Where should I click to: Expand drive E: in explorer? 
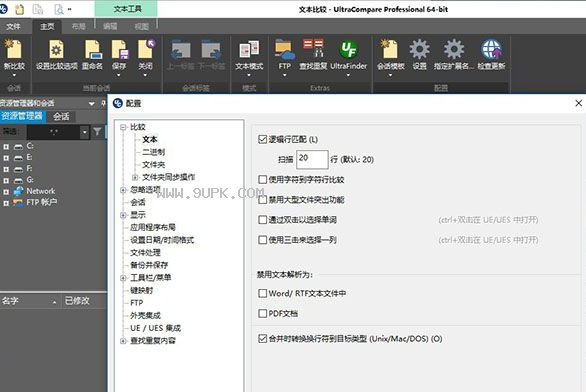click(x=6, y=158)
